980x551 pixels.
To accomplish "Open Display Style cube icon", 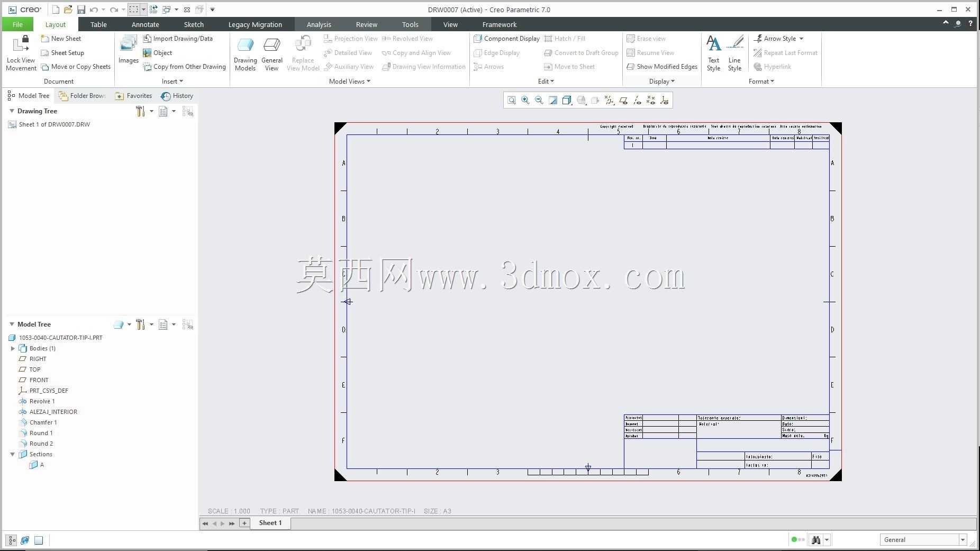I will coord(567,100).
